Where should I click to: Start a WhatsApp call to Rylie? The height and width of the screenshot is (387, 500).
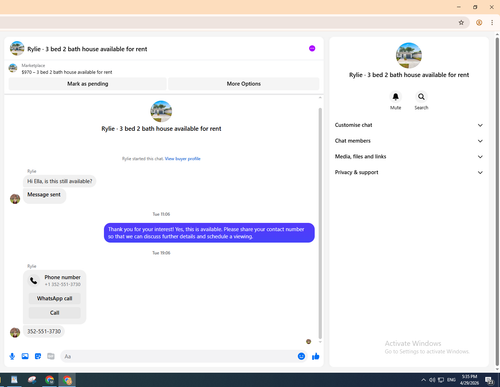(55, 298)
